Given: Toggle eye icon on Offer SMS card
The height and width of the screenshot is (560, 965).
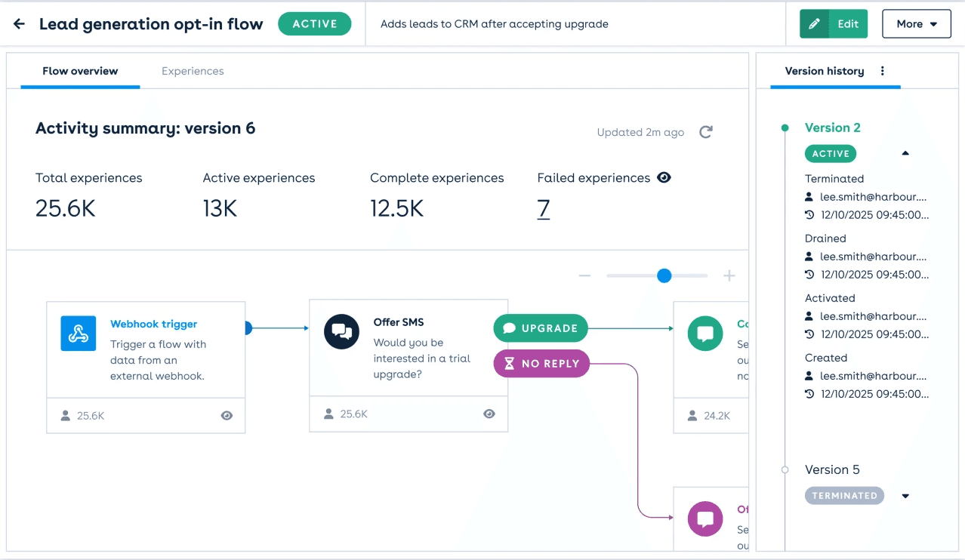Looking at the screenshot, I should pyautogui.click(x=489, y=414).
